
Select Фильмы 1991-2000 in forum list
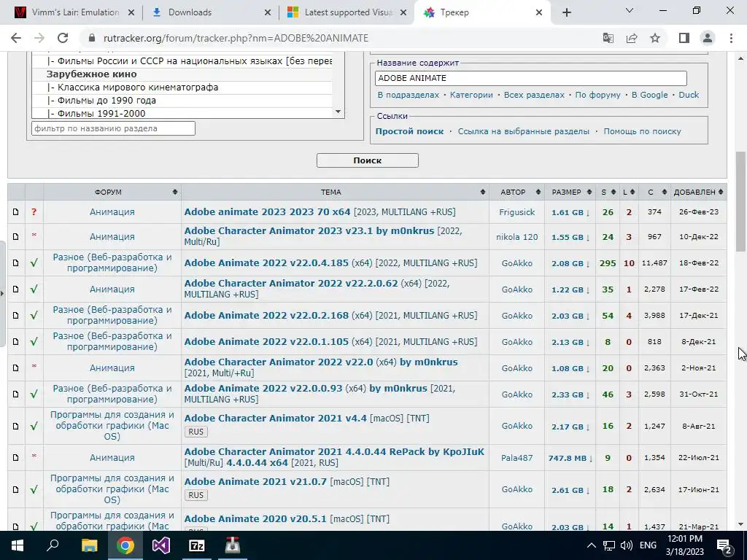click(182, 113)
